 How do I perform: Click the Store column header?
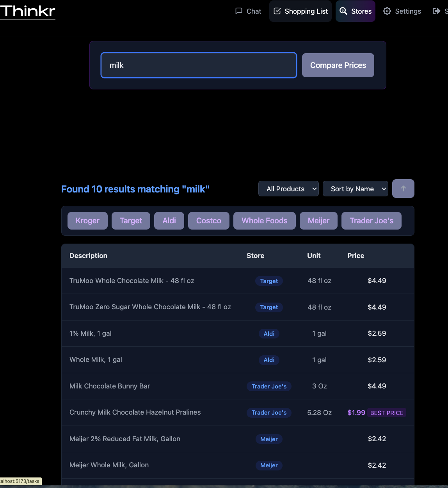coord(255,256)
